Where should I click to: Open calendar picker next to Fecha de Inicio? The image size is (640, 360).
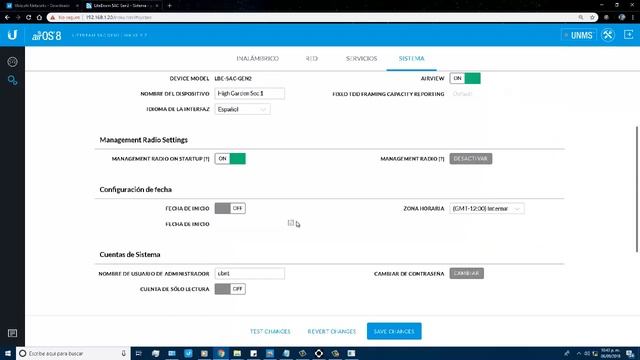click(291, 223)
